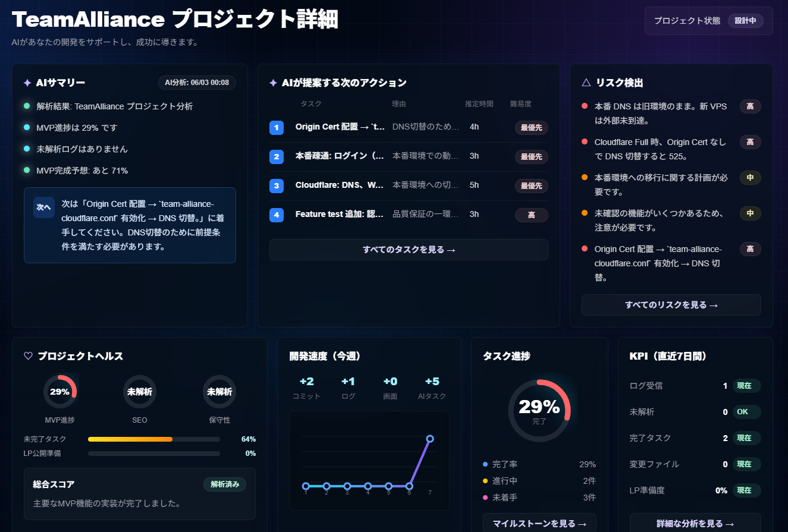Click the sparkle icon beside AIサマリー
This screenshot has width=788, height=532.
tap(27, 83)
